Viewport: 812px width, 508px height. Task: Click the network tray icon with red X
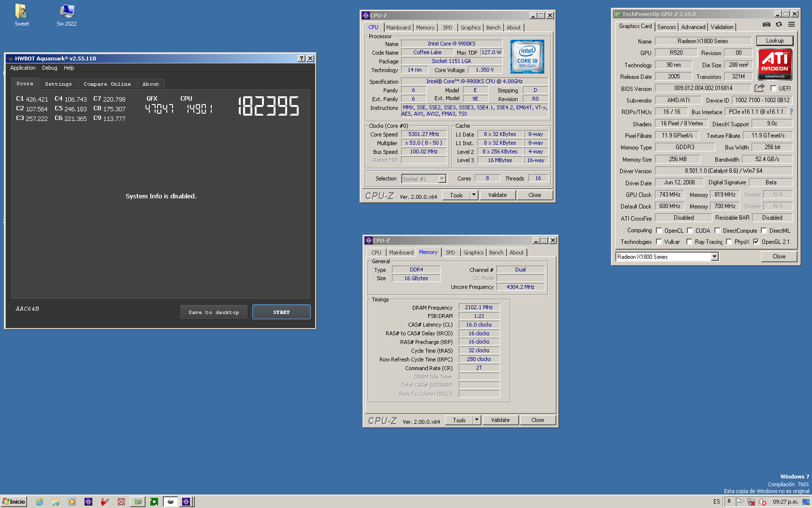(751, 502)
